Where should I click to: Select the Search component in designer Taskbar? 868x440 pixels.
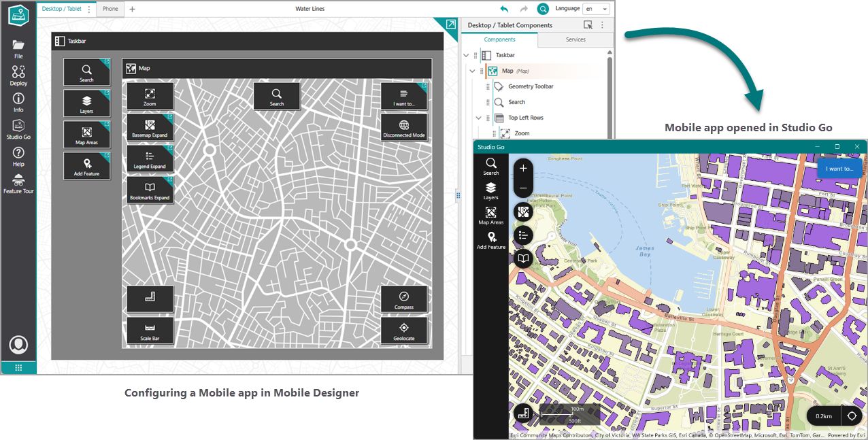pyautogui.click(x=86, y=72)
